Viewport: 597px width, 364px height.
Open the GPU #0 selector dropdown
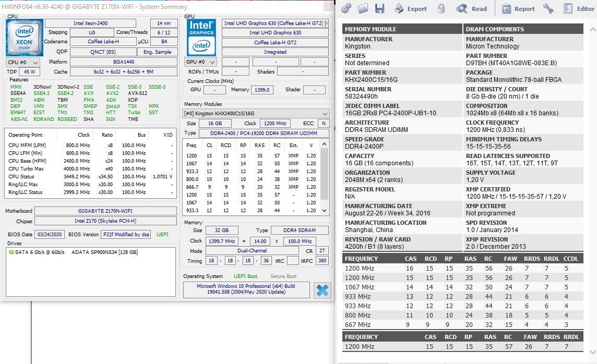(200, 62)
